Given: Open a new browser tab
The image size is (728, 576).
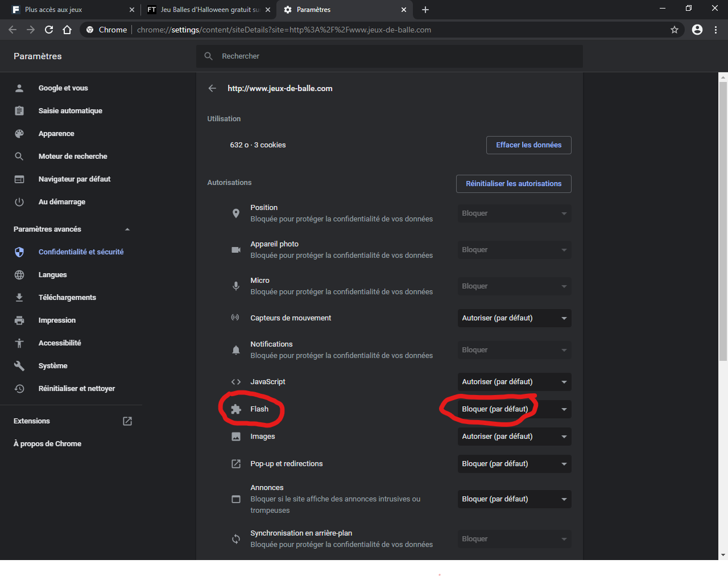Looking at the screenshot, I should tap(425, 10).
